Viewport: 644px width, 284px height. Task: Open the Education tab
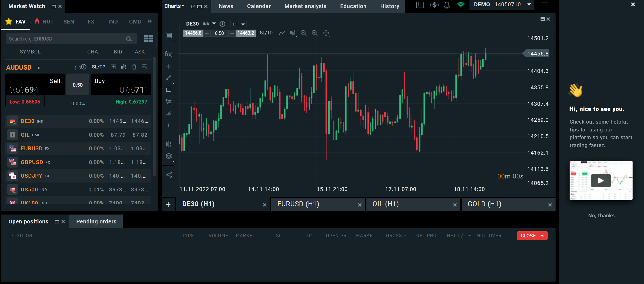353,6
